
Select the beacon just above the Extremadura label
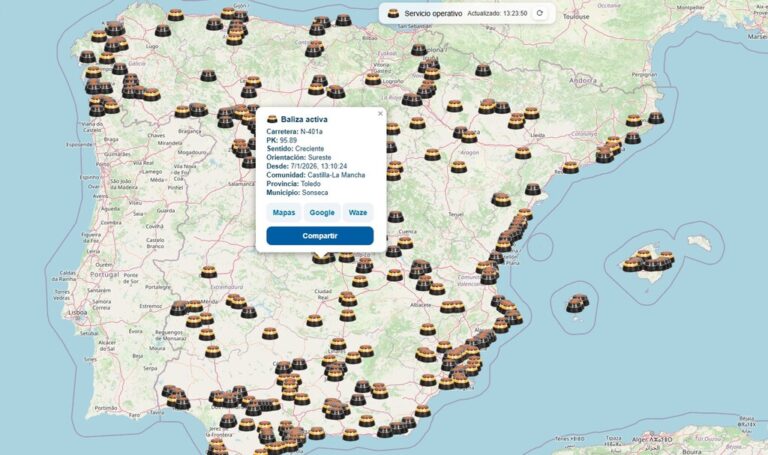click(208, 271)
